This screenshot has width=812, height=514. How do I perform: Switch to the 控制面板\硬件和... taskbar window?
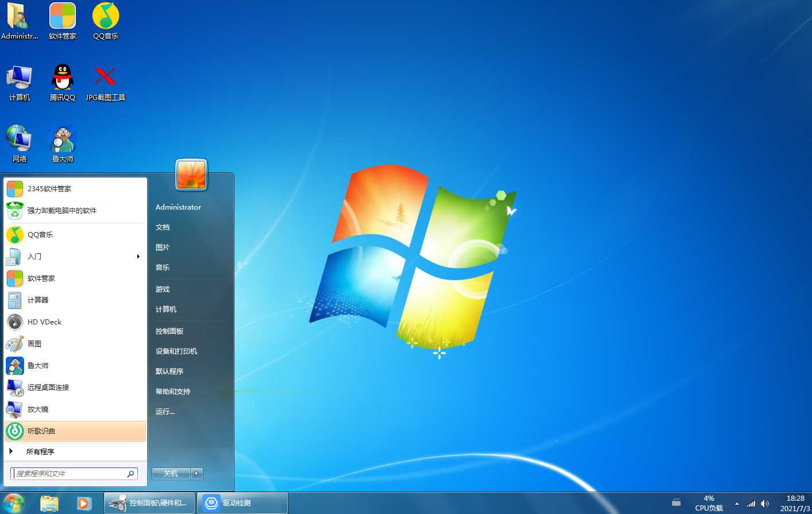(x=149, y=503)
